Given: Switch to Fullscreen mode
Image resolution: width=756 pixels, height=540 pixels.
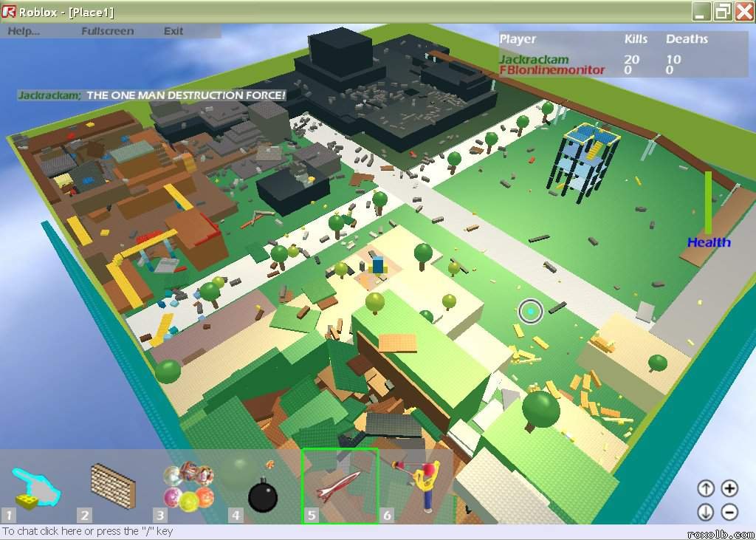Looking at the screenshot, I should point(107,31).
